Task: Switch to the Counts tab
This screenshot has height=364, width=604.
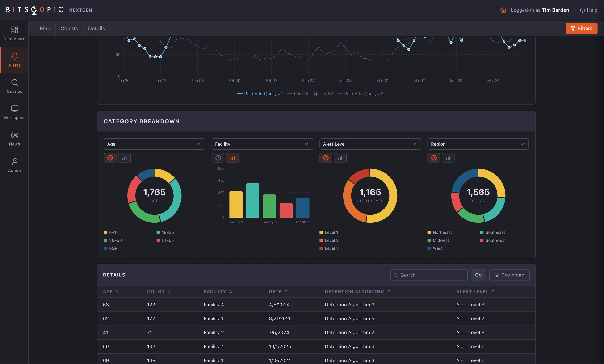Action: 69,29
